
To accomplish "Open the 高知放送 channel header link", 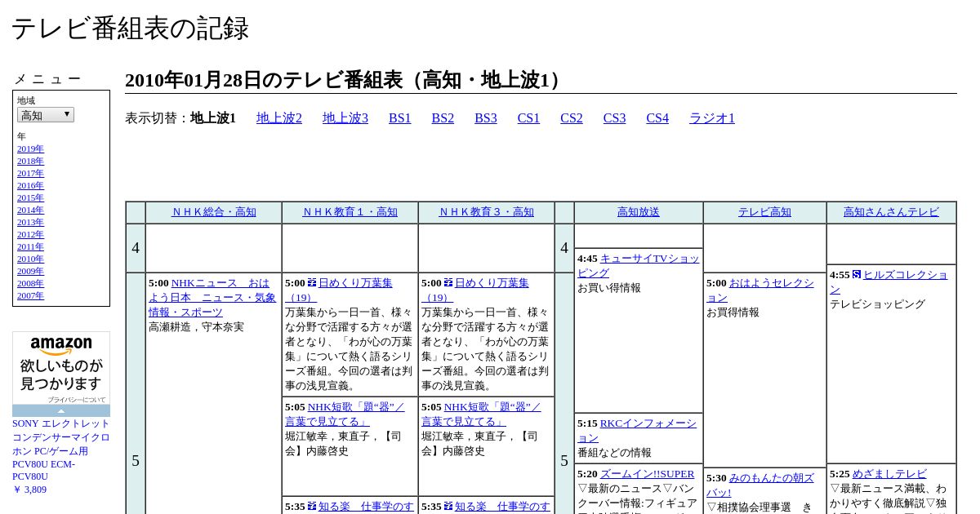I will pos(639,212).
